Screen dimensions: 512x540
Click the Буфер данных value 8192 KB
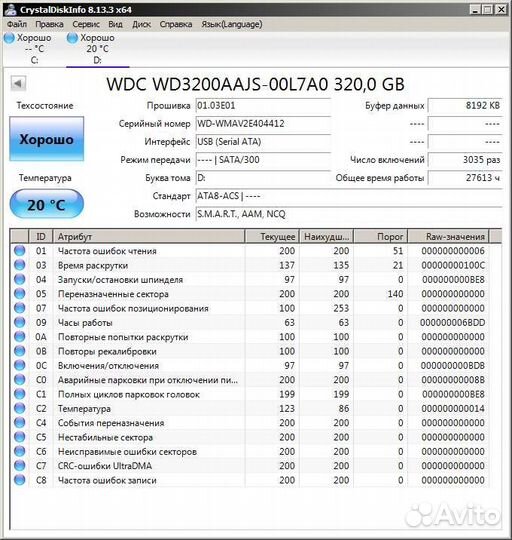click(x=465, y=105)
